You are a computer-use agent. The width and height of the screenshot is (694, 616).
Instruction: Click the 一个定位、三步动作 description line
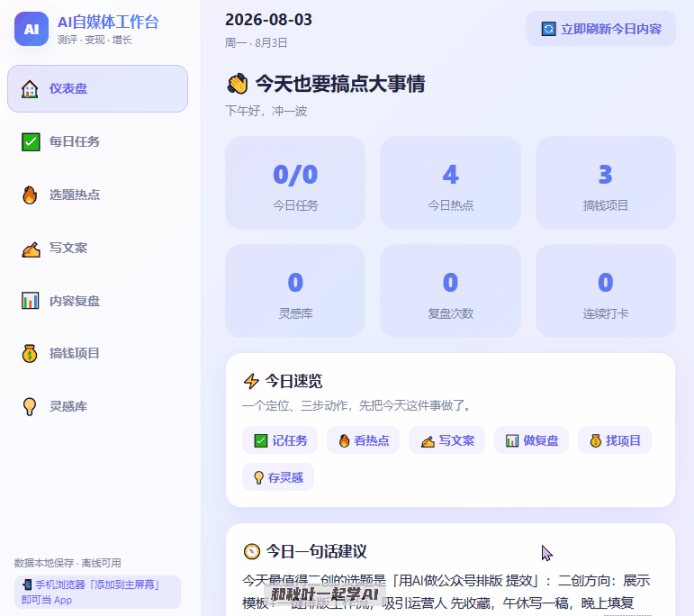pos(357,405)
